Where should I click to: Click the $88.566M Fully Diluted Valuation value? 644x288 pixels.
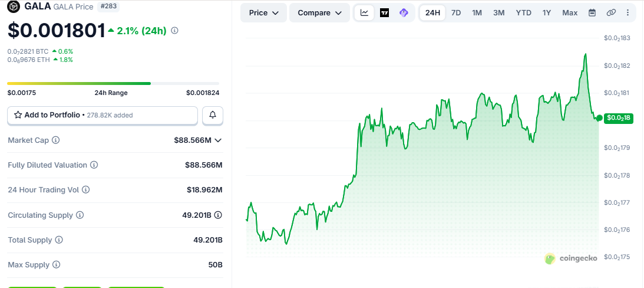tap(204, 165)
